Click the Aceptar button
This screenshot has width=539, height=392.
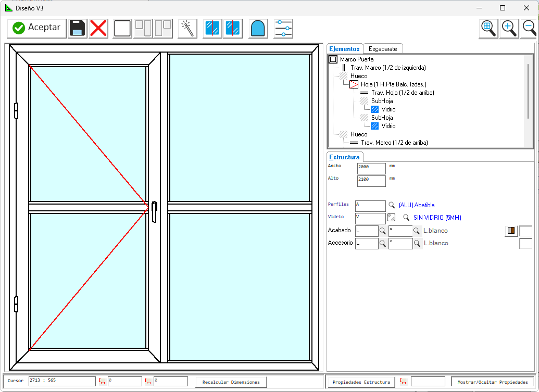click(36, 28)
